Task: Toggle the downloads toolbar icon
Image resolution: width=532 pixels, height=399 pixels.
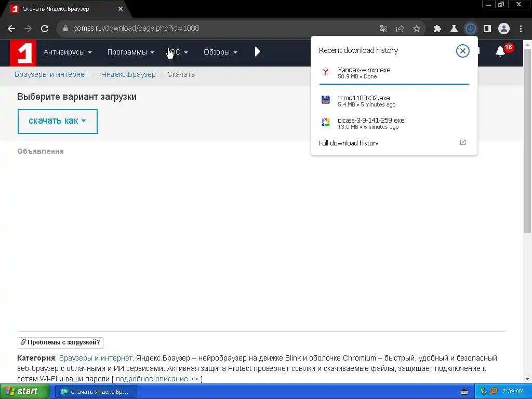Action: pyautogui.click(x=471, y=29)
